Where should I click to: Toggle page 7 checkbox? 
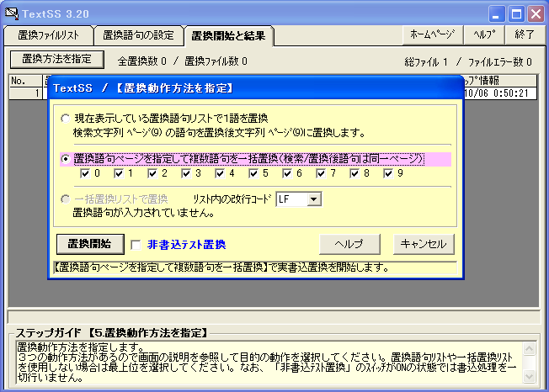pyautogui.click(x=321, y=173)
